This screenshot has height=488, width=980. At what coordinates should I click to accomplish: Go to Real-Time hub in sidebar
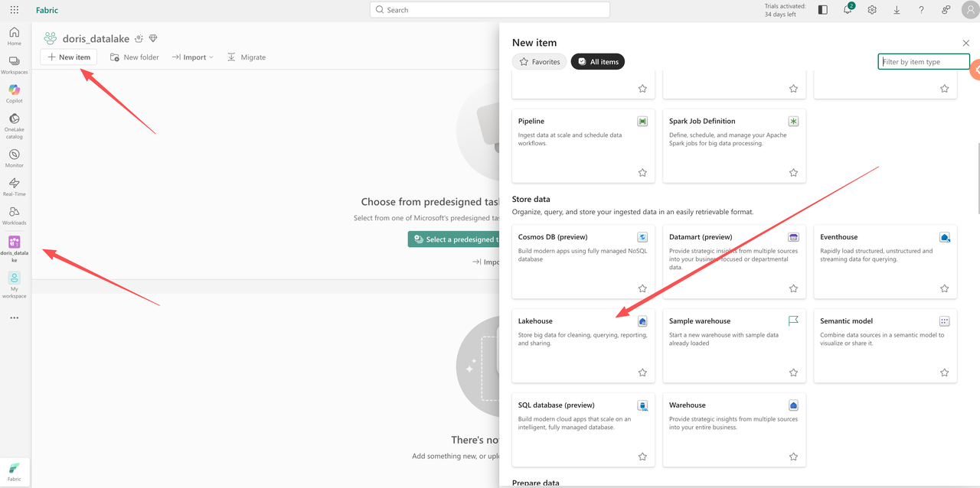tap(15, 187)
